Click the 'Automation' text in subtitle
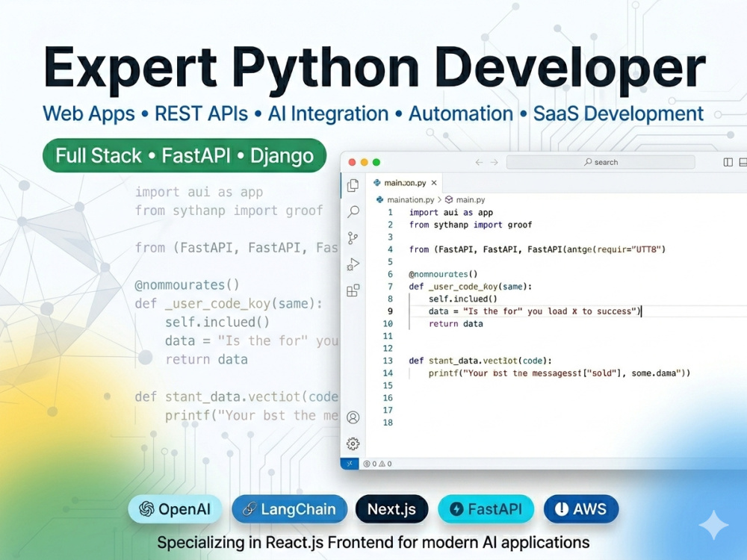Screen dimensions: 747x560 pos(461,113)
